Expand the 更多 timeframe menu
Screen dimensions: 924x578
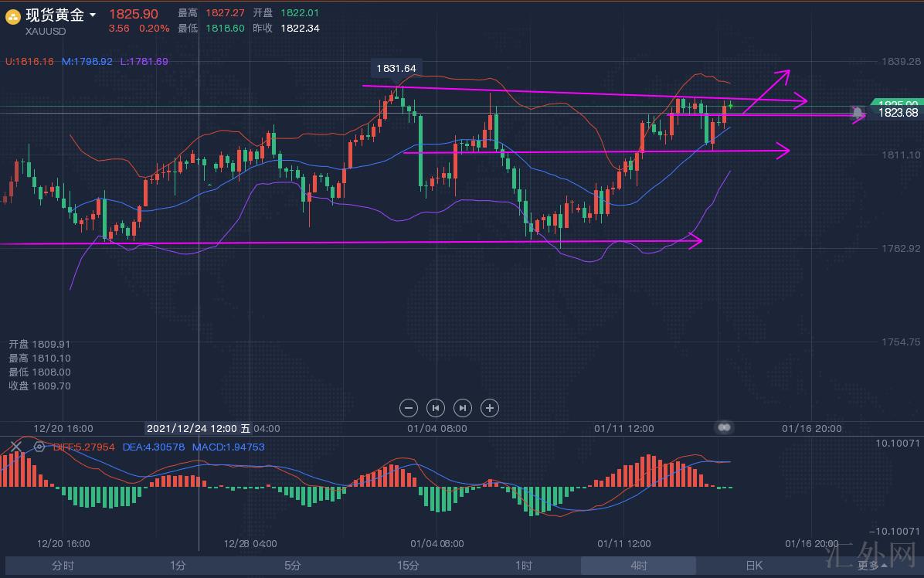click(x=871, y=566)
